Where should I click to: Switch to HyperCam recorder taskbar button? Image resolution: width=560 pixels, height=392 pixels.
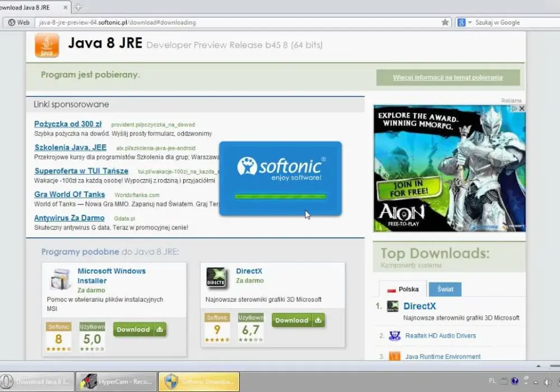[117, 382]
